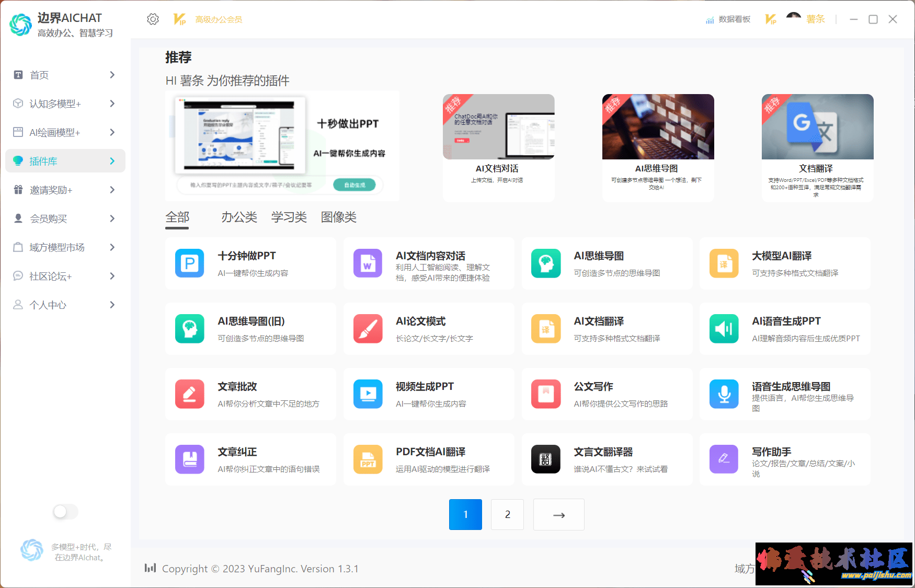The height and width of the screenshot is (588, 915).
Task: Click the 自动生成 button in banner
Action: [x=354, y=185]
